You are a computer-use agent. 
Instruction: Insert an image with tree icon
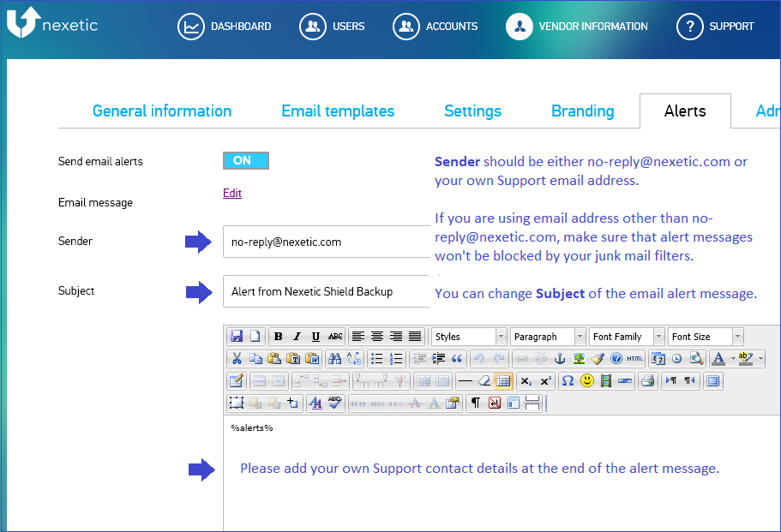point(579,358)
